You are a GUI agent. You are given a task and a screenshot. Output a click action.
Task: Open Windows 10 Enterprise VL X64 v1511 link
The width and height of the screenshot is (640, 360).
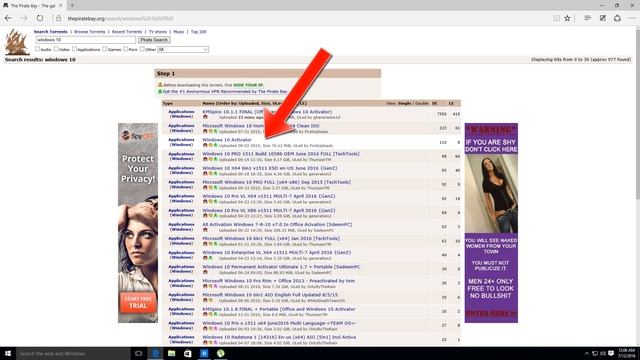(276, 253)
